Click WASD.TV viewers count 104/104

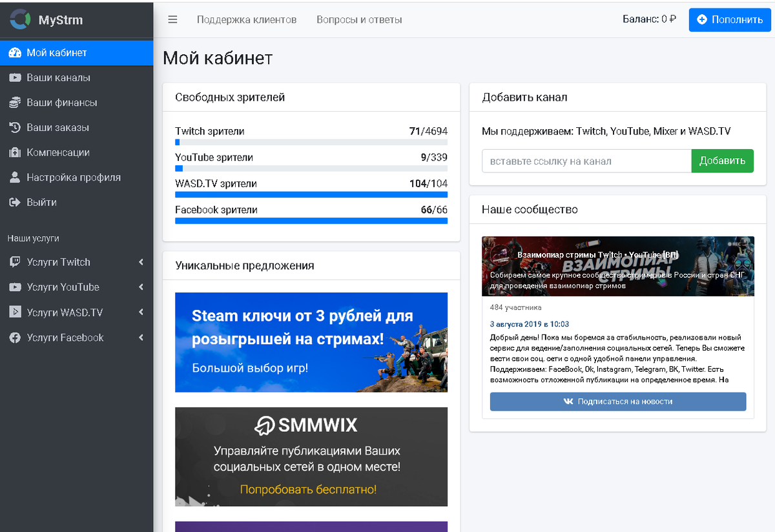tap(428, 184)
